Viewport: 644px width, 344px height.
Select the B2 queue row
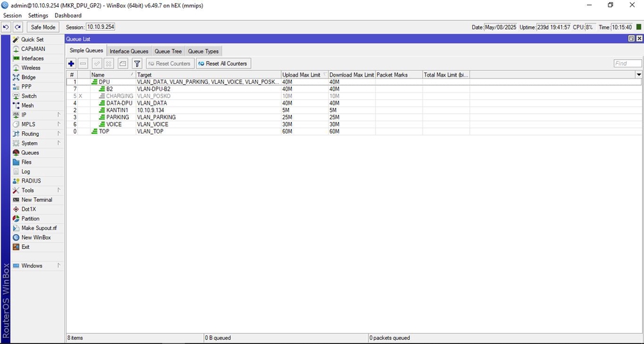(354, 89)
